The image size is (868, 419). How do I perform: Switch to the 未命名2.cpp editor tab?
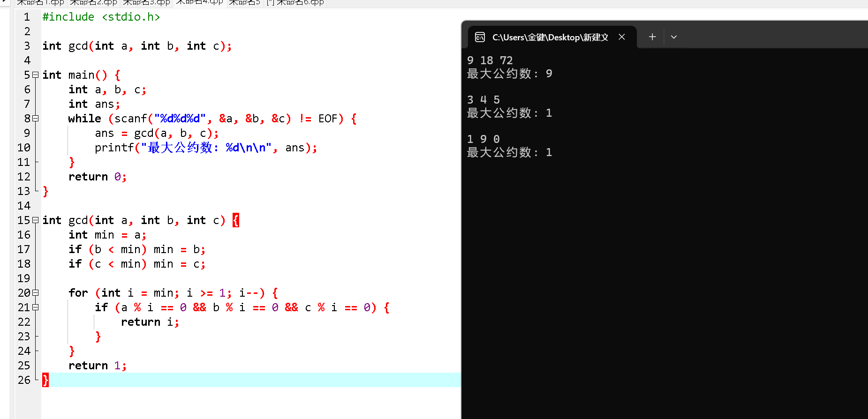pyautogui.click(x=93, y=2)
